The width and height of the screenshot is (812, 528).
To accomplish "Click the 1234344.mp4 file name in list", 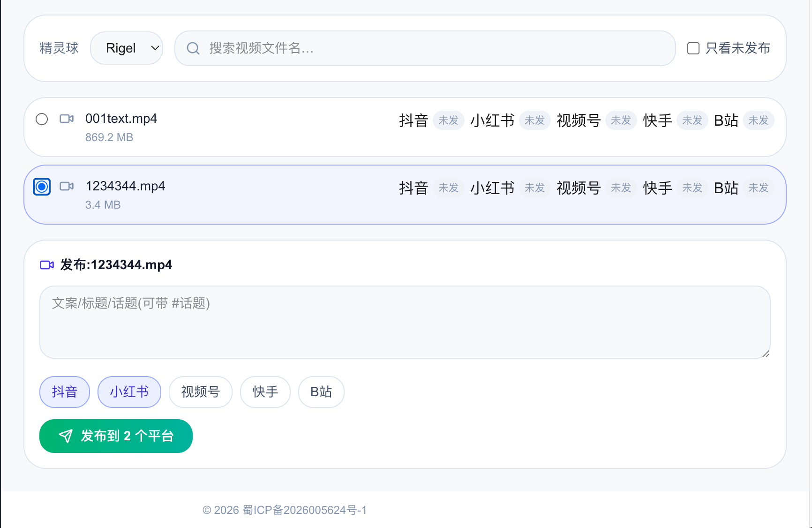I will (x=125, y=186).
